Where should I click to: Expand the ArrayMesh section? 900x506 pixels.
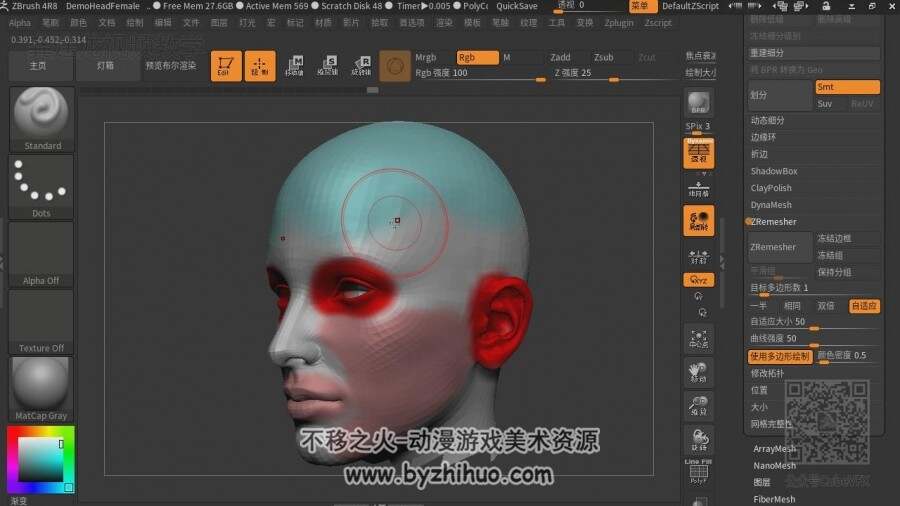774,449
